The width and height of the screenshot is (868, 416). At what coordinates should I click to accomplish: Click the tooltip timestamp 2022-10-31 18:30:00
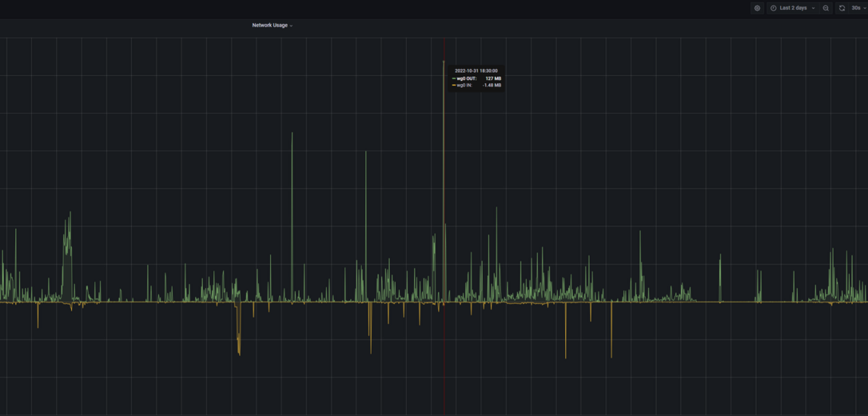(476, 70)
